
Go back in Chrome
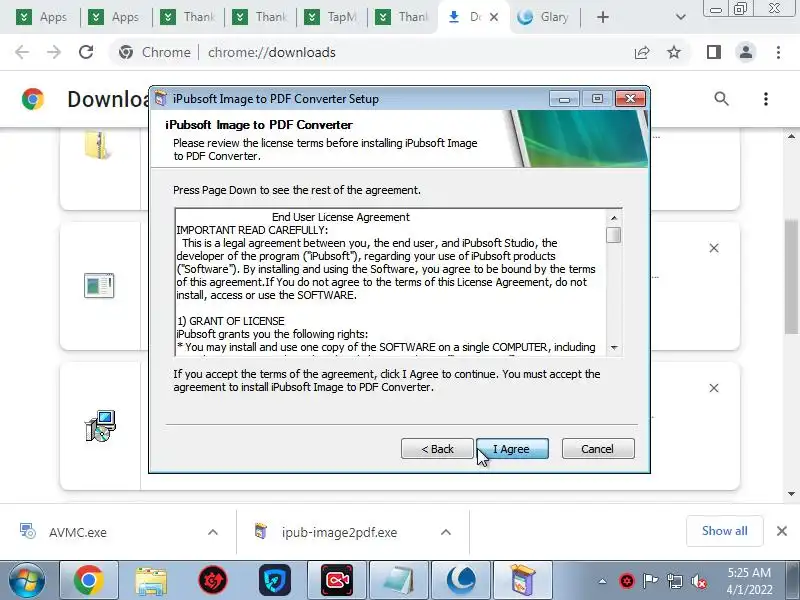click(x=22, y=52)
